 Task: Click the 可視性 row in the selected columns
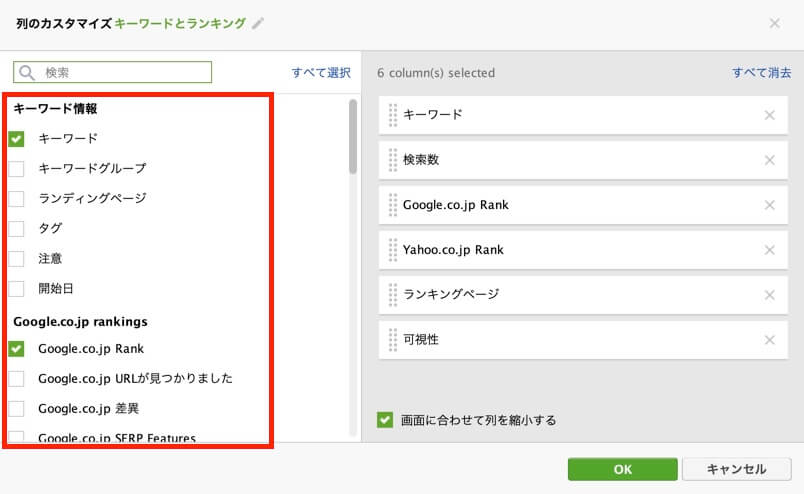(583, 340)
